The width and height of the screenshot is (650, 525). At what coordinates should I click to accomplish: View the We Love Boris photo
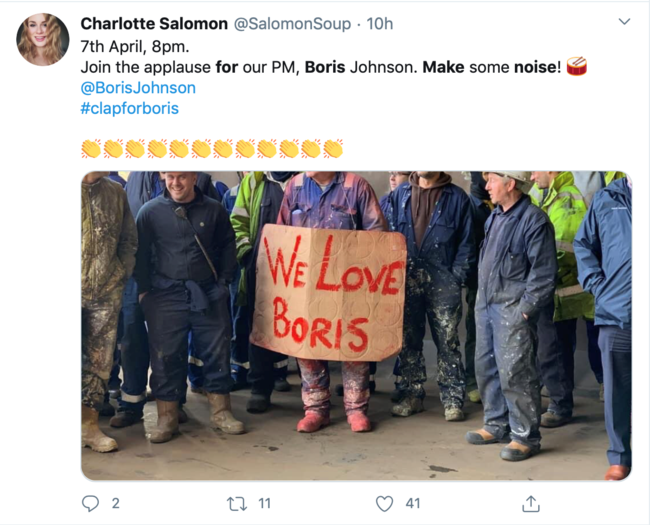pyautogui.click(x=356, y=326)
